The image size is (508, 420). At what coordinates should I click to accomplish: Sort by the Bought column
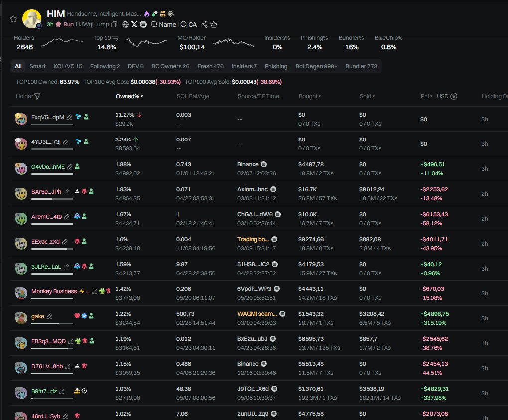click(x=310, y=96)
